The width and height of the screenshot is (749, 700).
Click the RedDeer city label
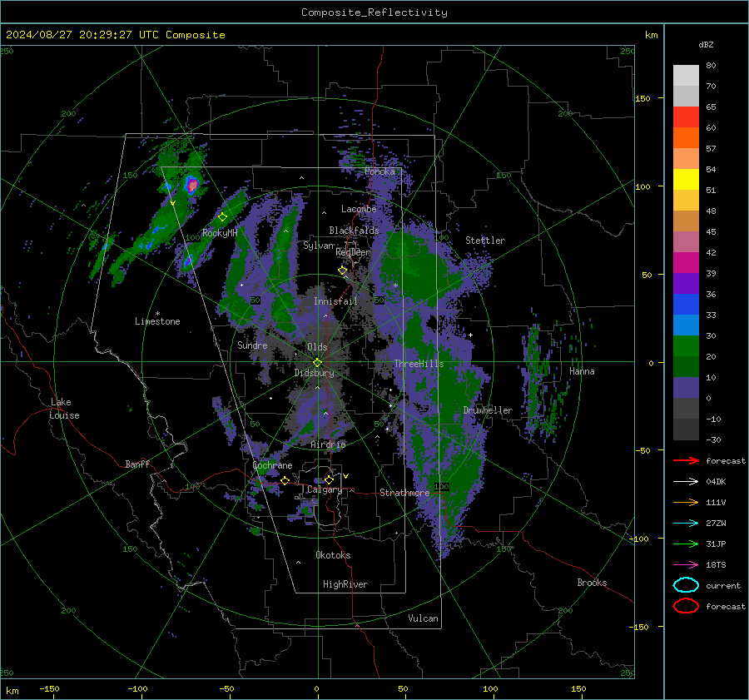pos(353,252)
